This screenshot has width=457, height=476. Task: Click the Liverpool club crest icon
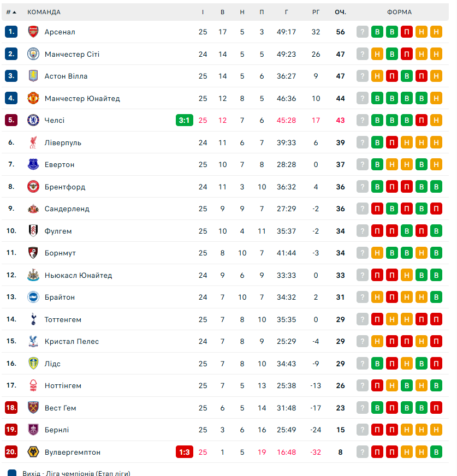(x=34, y=142)
